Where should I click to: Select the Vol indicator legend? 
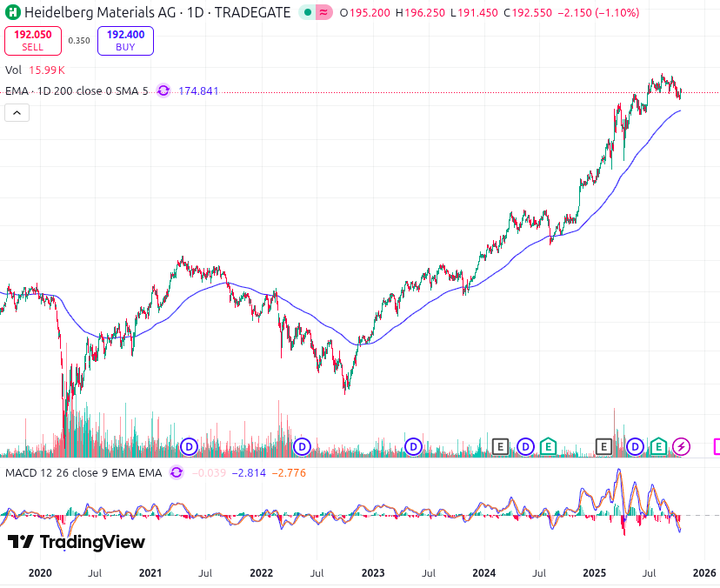pos(14,70)
